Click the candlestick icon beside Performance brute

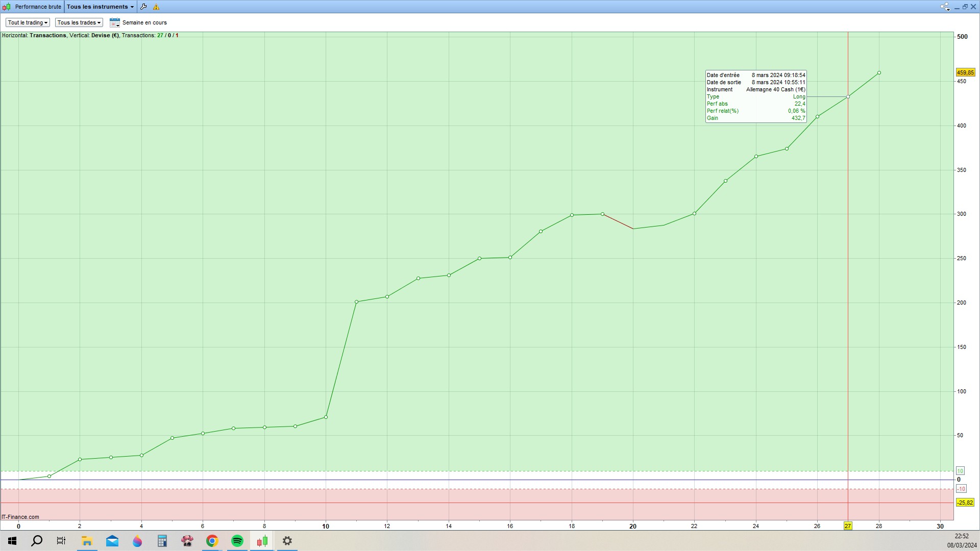pos(7,7)
